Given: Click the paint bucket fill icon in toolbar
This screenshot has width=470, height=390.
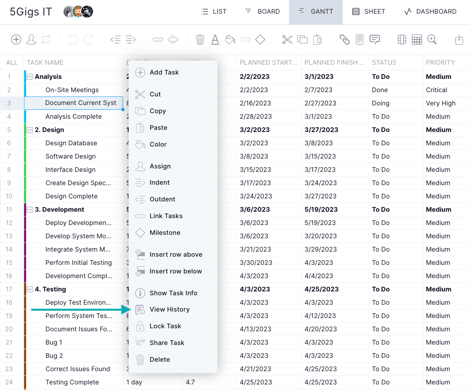Looking at the screenshot, I should (230, 40).
